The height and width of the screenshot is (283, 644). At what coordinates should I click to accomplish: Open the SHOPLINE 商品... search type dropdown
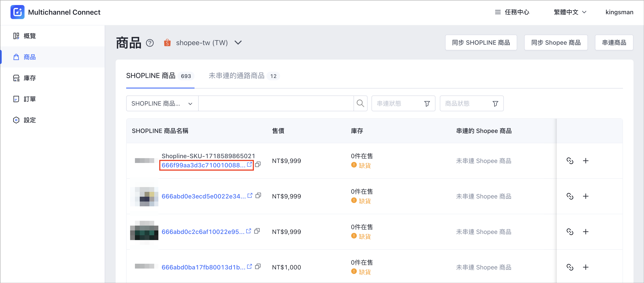162,104
